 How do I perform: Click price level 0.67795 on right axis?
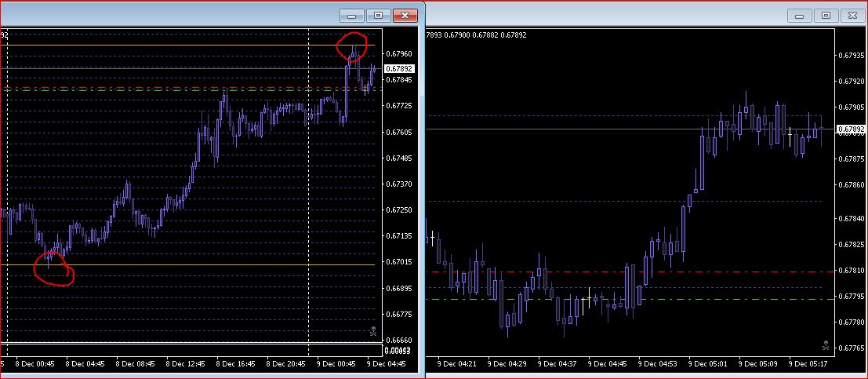[852, 297]
